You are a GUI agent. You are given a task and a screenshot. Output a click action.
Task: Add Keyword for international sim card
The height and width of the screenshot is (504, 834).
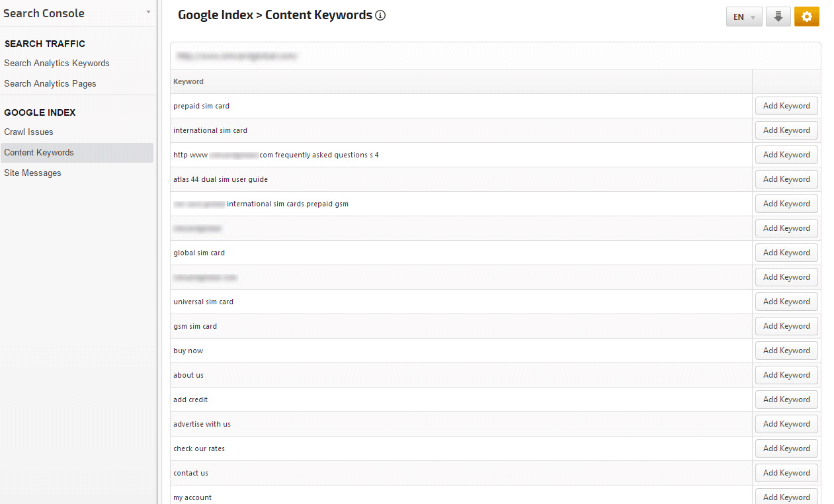[x=786, y=130]
